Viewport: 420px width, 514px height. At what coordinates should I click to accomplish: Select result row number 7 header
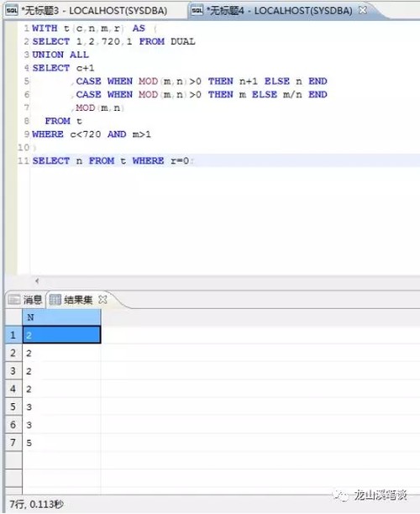coord(13,443)
